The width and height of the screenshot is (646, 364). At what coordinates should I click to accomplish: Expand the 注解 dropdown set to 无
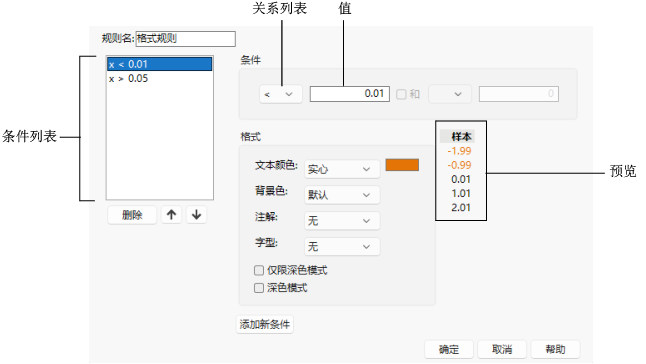click(x=342, y=221)
